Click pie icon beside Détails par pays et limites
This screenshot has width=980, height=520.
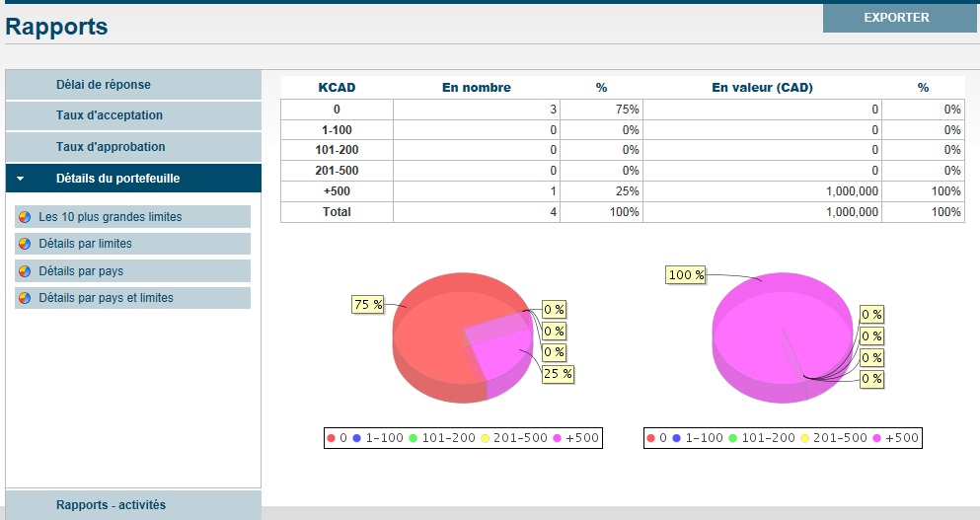click(25, 298)
